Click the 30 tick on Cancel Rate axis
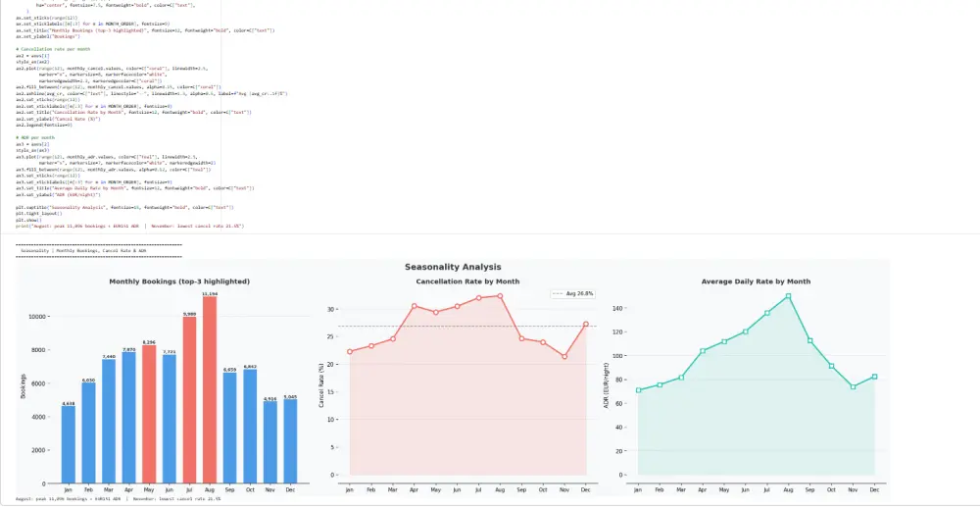Image resolution: width=980 pixels, height=509 pixels. [x=331, y=309]
